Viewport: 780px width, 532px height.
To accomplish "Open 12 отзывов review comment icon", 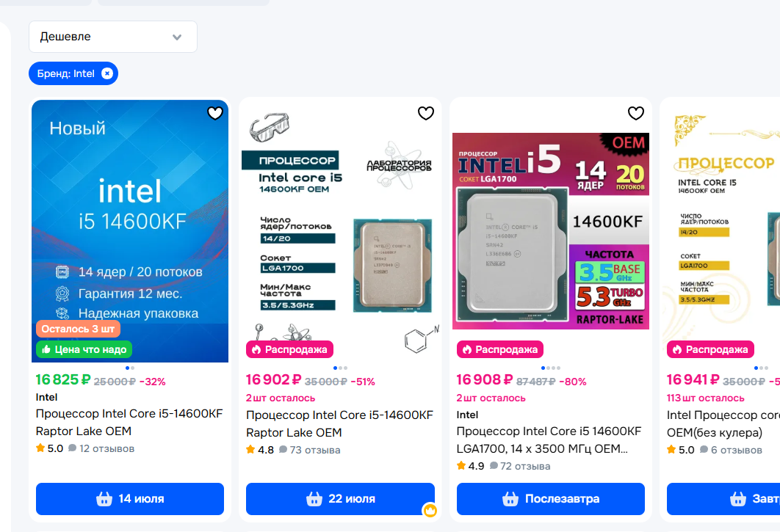I will (x=72, y=448).
